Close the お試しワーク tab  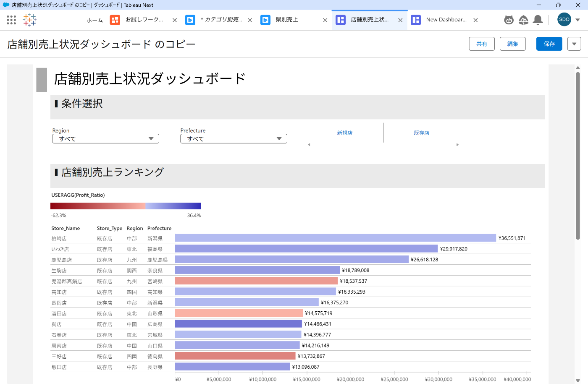point(175,20)
